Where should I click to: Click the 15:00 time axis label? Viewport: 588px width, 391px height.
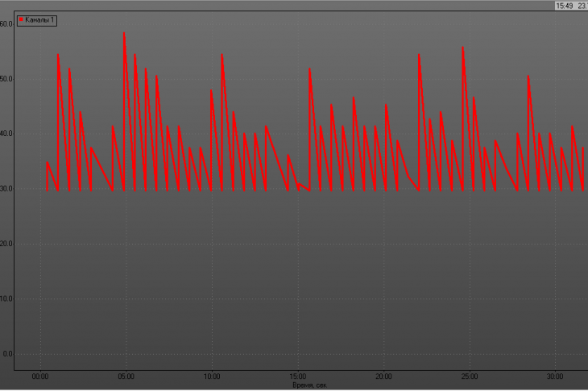coord(298,377)
